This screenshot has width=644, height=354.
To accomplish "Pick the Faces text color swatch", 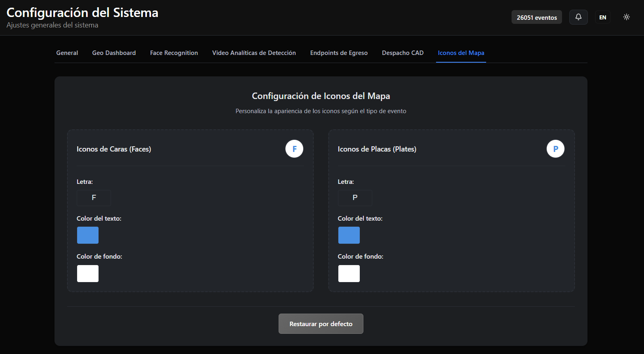I will pyautogui.click(x=88, y=235).
